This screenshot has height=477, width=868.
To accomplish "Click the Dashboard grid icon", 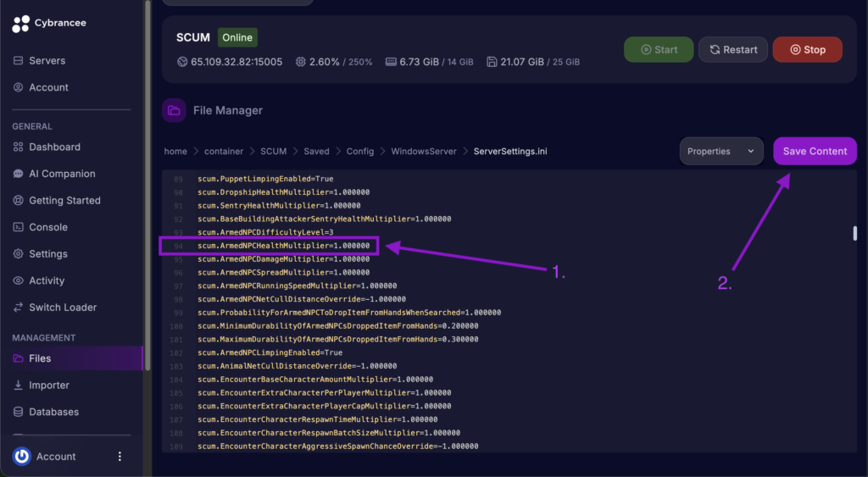I will (x=19, y=147).
